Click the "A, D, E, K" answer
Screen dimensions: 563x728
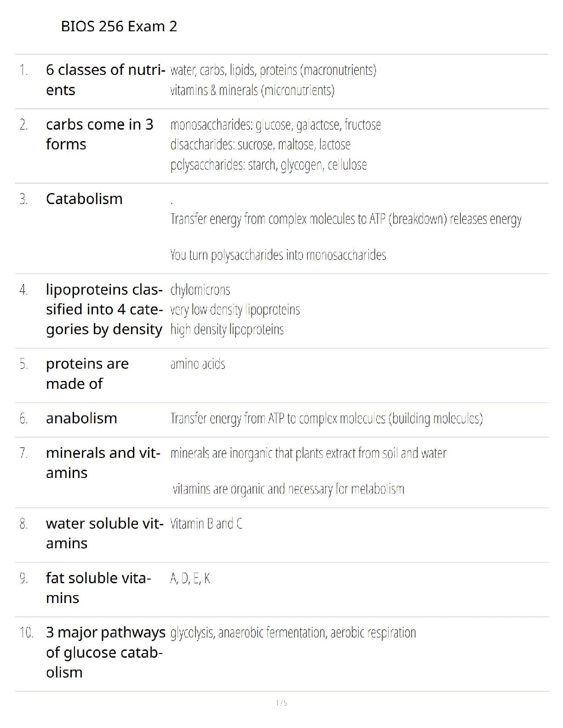pyautogui.click(x=190, y=578)
